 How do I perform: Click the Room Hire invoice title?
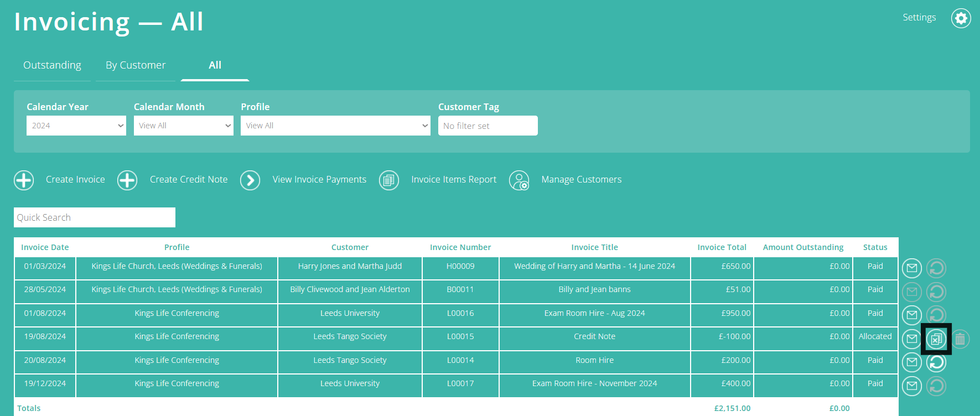tap(595, 360)
